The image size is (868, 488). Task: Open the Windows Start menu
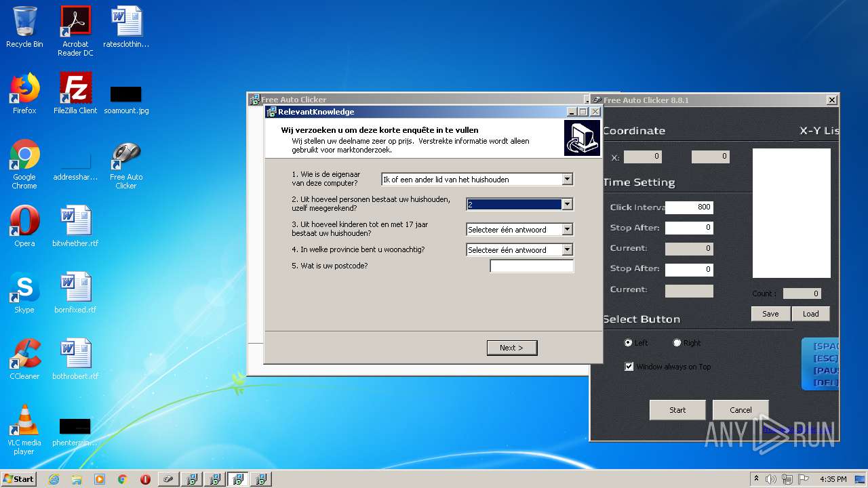[x=19, y=479]
